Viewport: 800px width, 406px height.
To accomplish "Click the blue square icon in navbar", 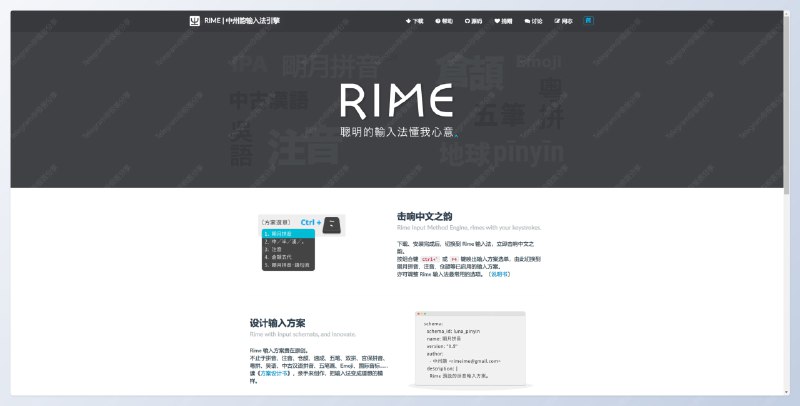I will [x=589, y=20].
